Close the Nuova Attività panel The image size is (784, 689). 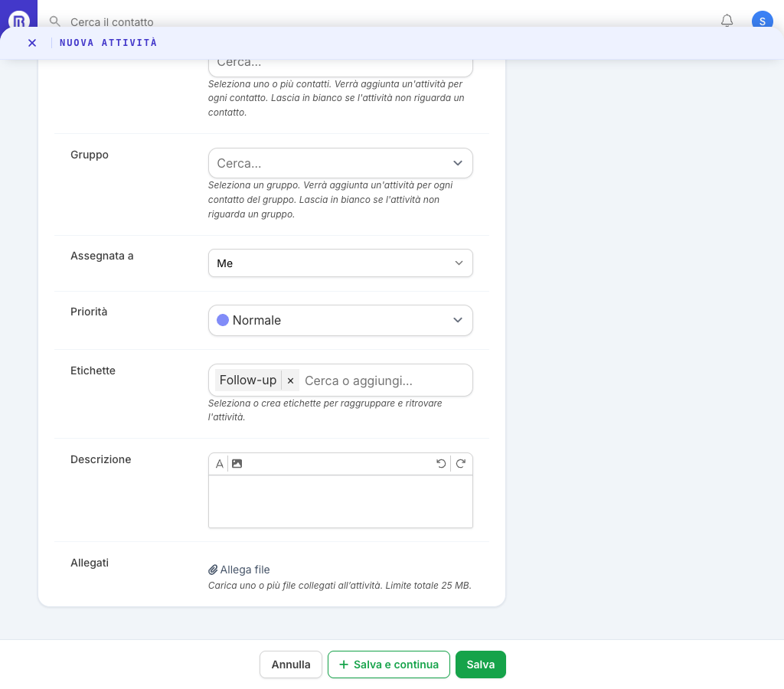(32, 43)
